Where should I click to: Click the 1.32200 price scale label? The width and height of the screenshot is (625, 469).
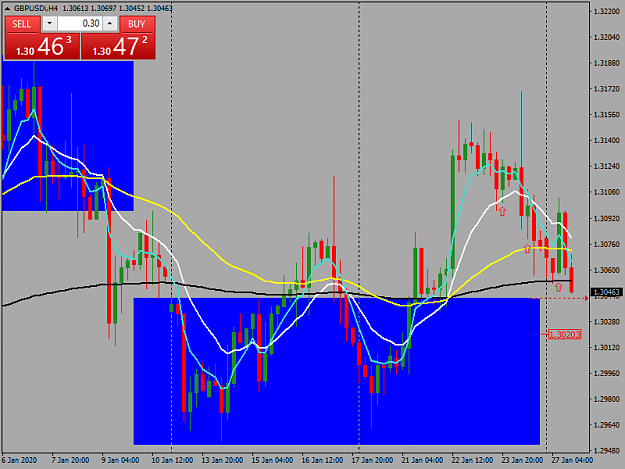tap(607, 11)
